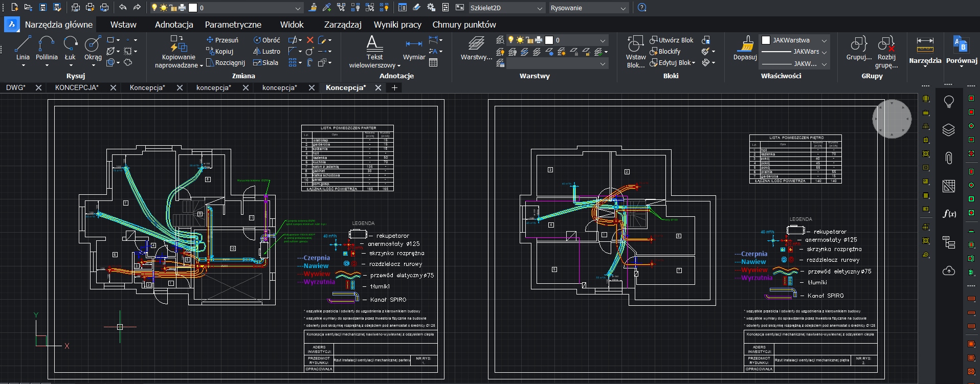The image size is (980, 384).
Task: Open the f(x) parameters panel
Action: (949, 214)
